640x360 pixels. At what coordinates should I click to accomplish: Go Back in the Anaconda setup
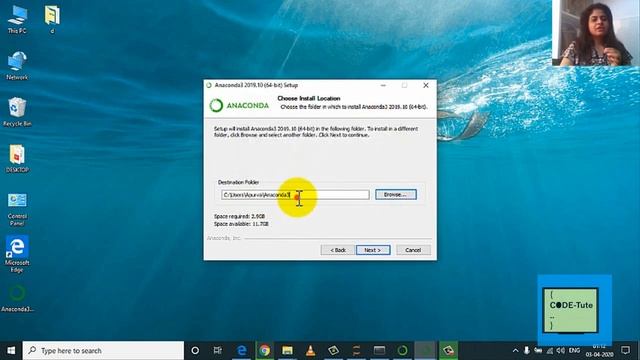click(338, 250)
